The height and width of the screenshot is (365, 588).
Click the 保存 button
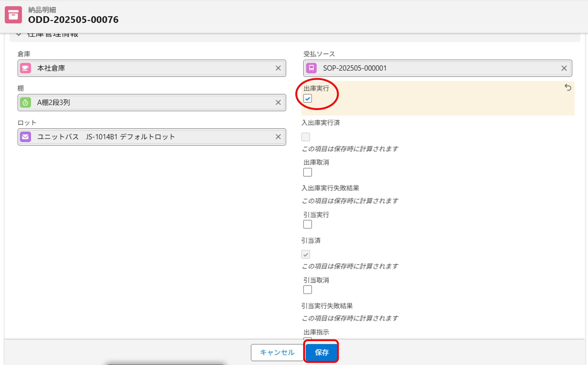[322, 352]
